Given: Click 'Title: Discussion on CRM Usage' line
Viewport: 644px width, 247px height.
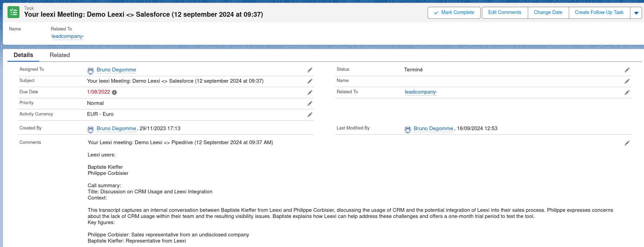Looking at the screenshot, I should 150,192.
